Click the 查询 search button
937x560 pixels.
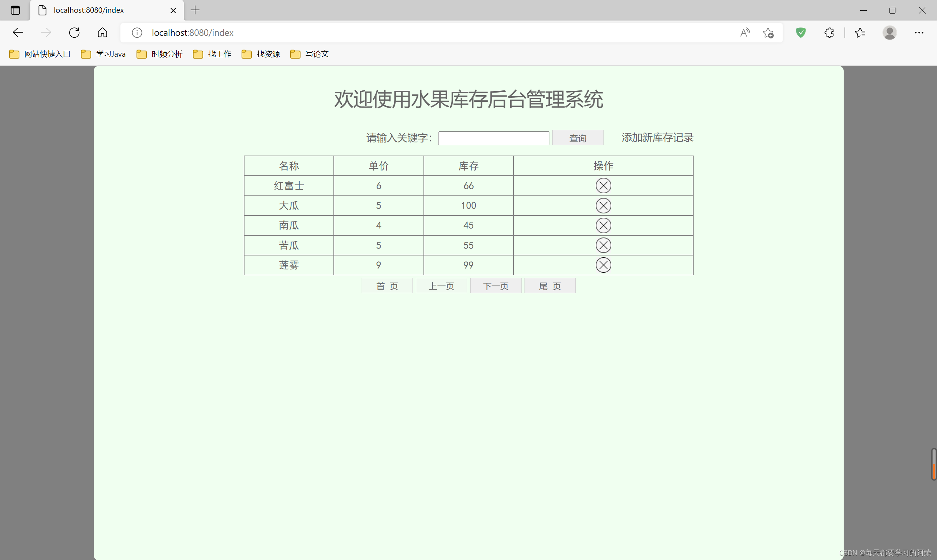point(577,138)
